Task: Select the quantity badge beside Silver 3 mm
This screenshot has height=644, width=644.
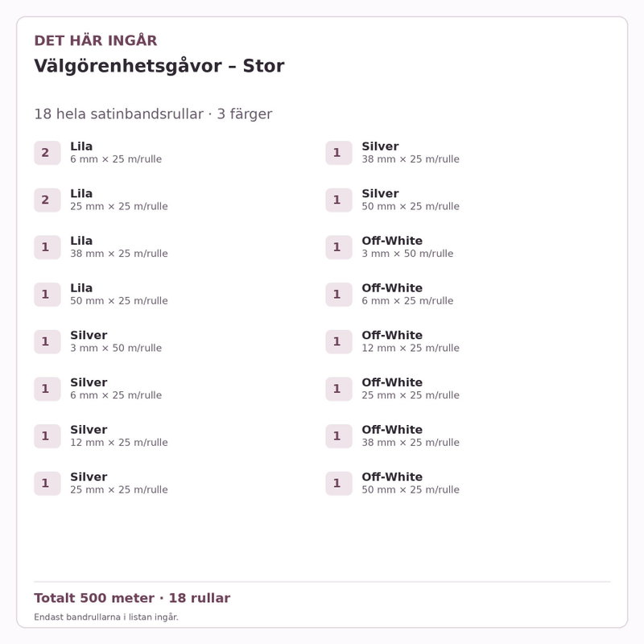Action: [x=47, y=341]
